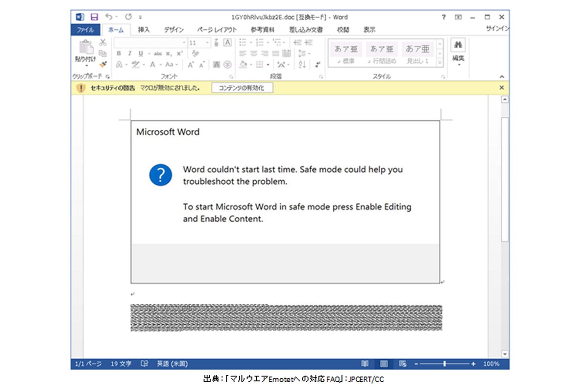Toggle Underline formatting

[x=141, y=53]
